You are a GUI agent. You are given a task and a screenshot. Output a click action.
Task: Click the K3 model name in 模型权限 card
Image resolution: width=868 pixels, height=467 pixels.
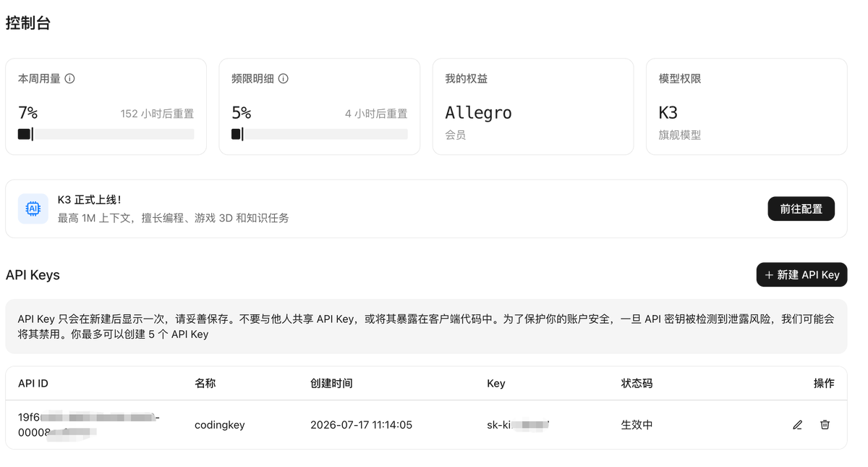tap(668, 113)
